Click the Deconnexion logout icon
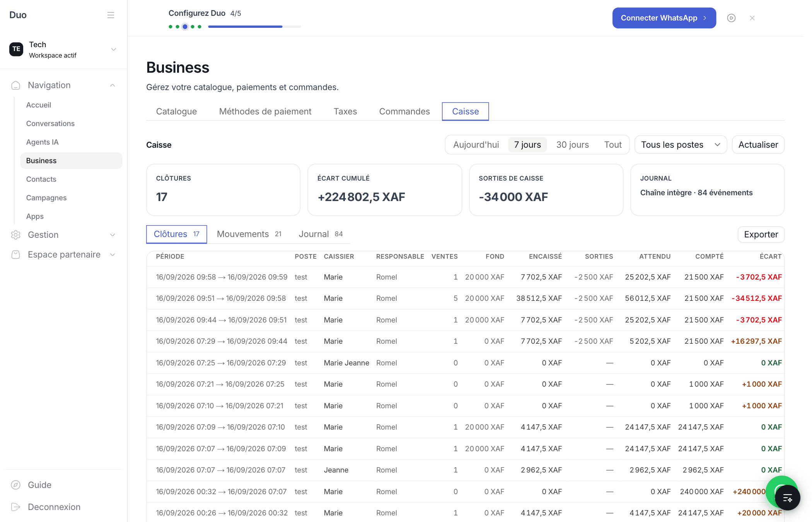Screen dimensions: 812x522 tap(16, 507)
